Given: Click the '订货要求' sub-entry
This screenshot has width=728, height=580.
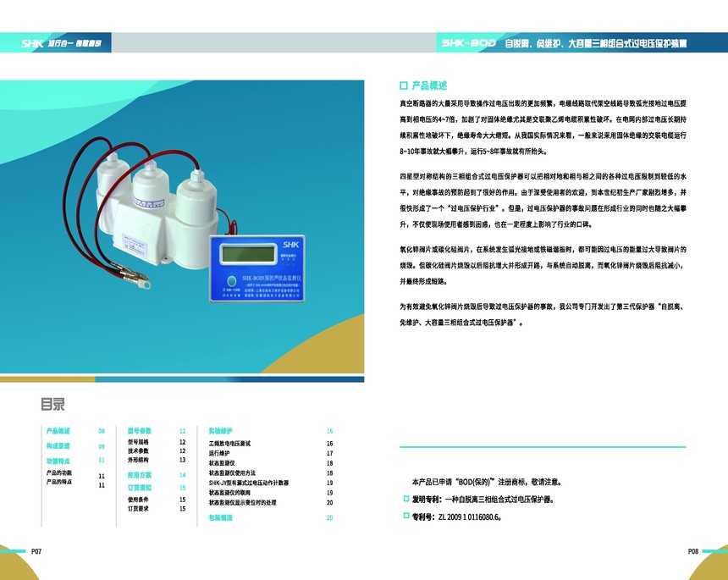Looking at the screenshot, I should pos(138,509).
